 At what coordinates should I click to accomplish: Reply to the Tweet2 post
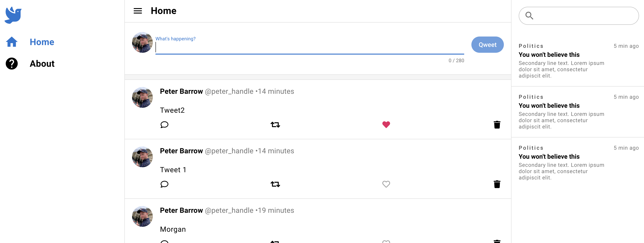coord(164,124)
